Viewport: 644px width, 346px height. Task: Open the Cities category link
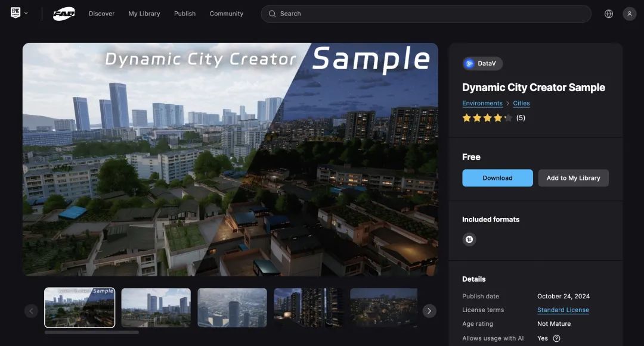pyautogui.click(x=521, y=103)
